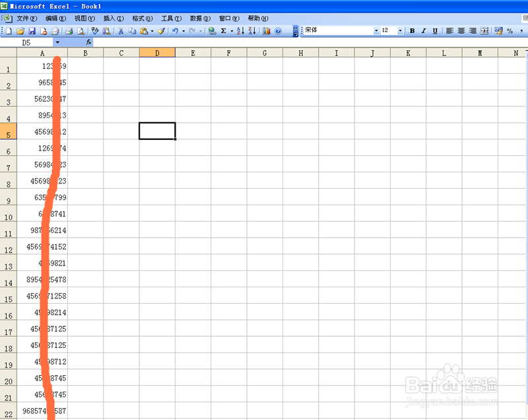
Task: Select the row 5 header
Action: click(9, 131)
